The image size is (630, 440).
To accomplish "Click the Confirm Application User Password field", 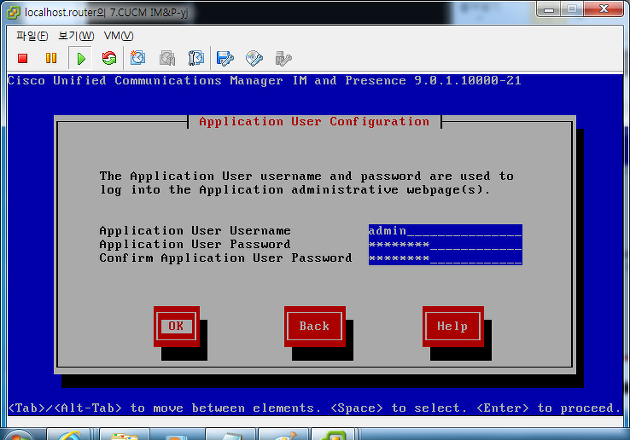I will pos(445,258).
